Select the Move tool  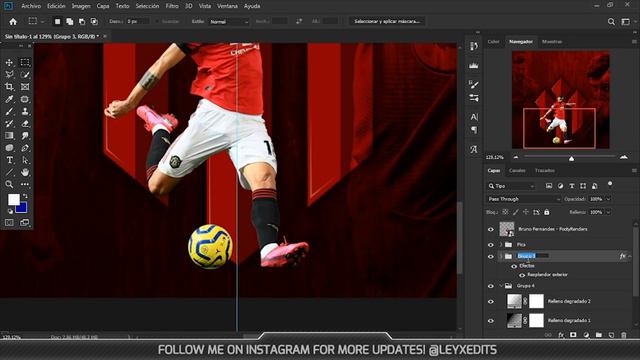[9, 62]
